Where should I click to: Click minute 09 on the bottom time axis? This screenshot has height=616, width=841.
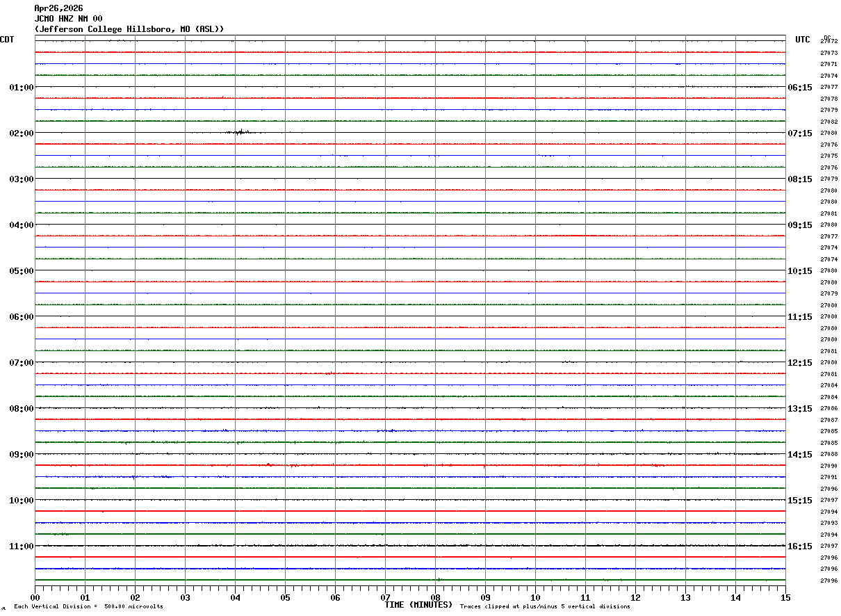[x=486, y=597]
